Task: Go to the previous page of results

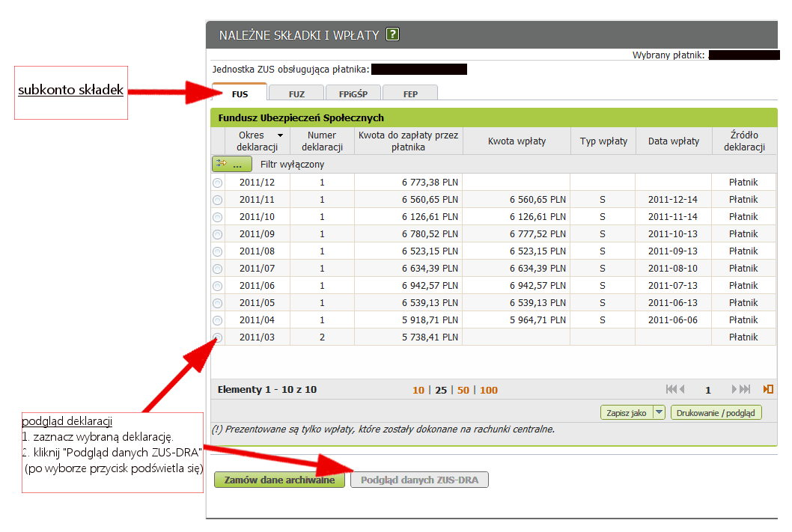Action: coord(682,389)
